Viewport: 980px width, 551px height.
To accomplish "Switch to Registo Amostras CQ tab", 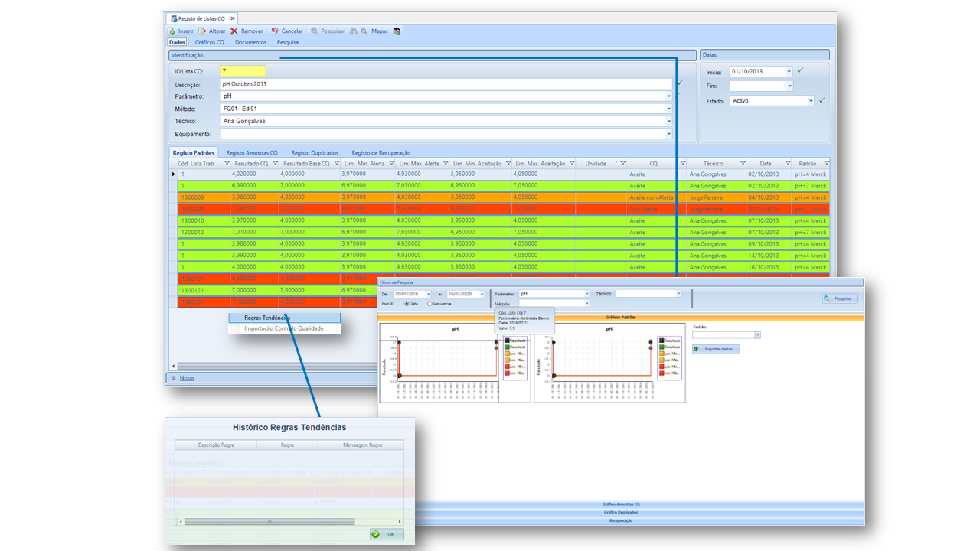I will click(252, 153).
